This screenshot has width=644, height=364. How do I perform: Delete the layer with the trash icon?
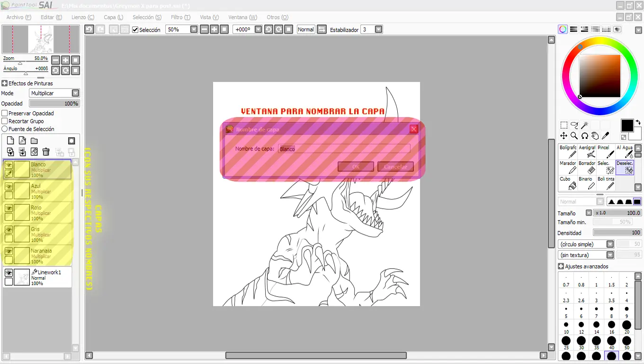[46, 152]
